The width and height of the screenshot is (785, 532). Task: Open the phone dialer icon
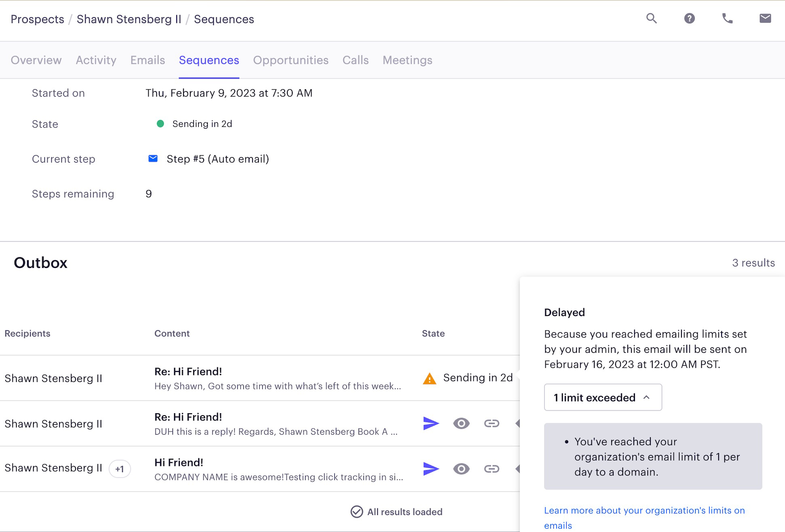pos(727,18)
